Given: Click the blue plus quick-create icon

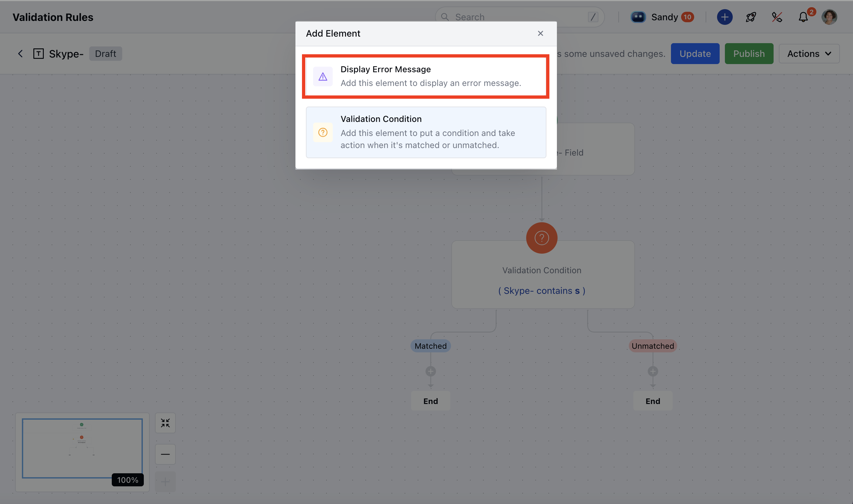Looking at the screenshot, I should (x=724, y=17).
